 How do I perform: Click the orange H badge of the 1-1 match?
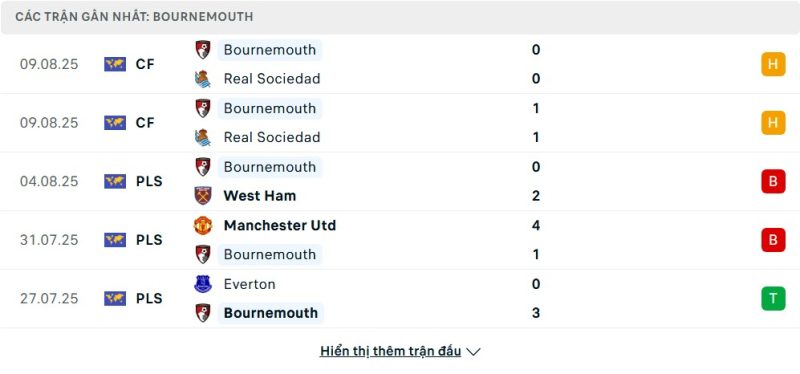click(x=773, y=122)
